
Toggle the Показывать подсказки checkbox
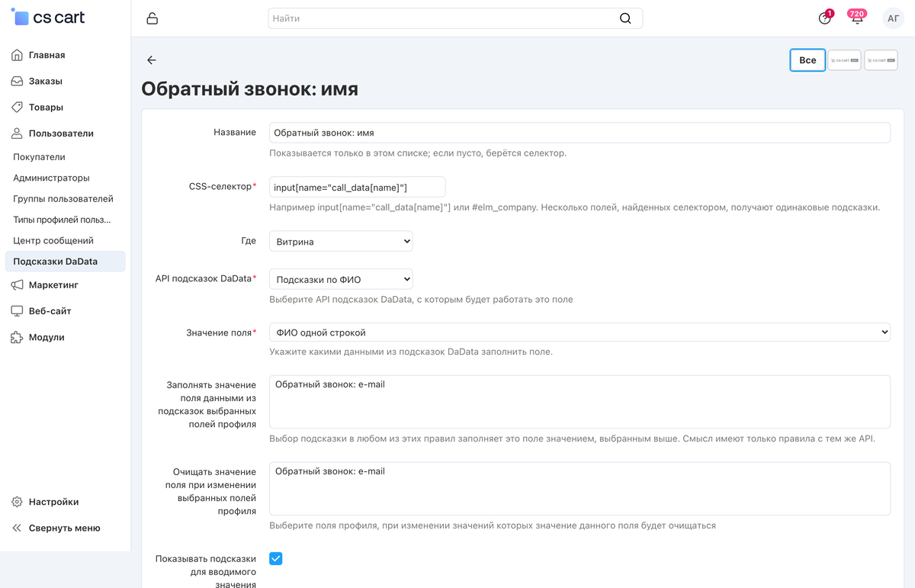click(x=276, y=558)
